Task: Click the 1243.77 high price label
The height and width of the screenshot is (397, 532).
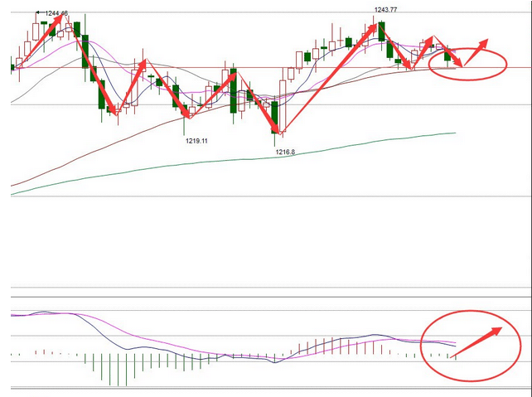Action: click(x=386, y=10)
